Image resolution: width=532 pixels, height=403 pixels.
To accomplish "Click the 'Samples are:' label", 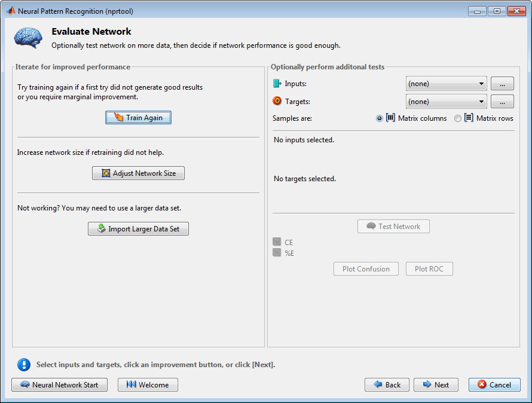I will tap(292, 118).
